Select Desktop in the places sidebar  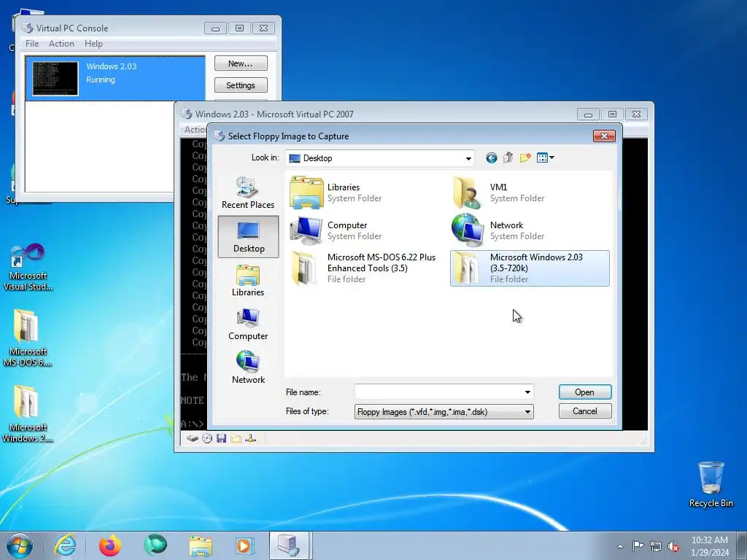point(248,237)
